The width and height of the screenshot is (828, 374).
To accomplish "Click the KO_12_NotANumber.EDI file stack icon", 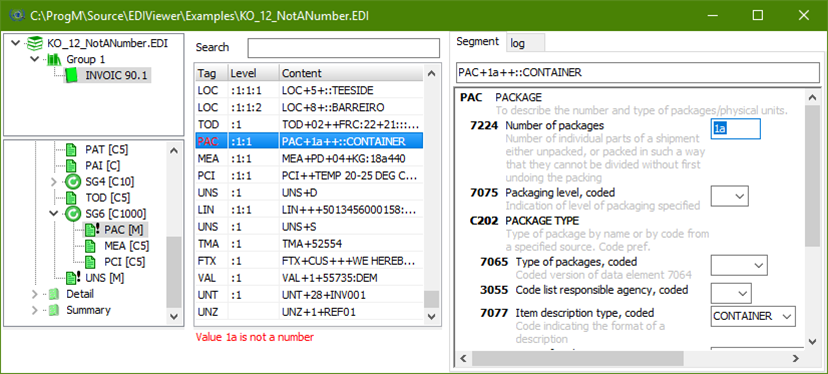I will [x=35, y=43].
